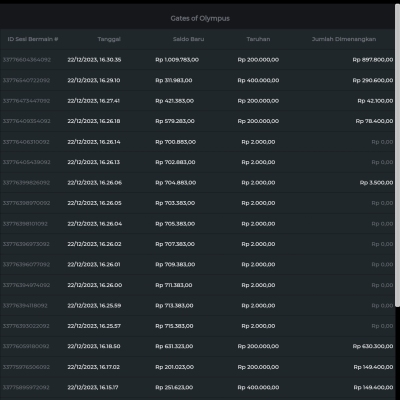
Task: Click balance Rp 700.883,00
Action: 175,142
